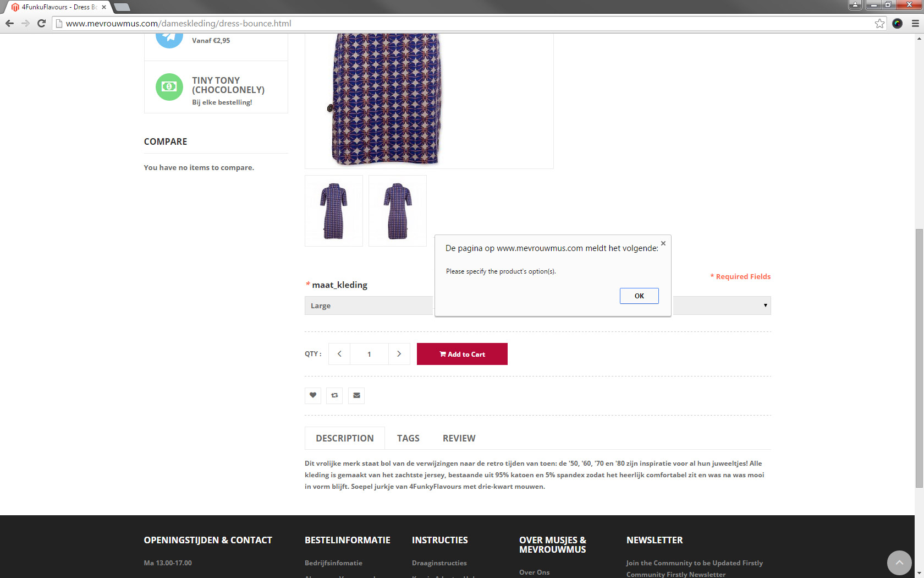
Task: Decrease quantity with left arrow
Action: coord(339,354)
